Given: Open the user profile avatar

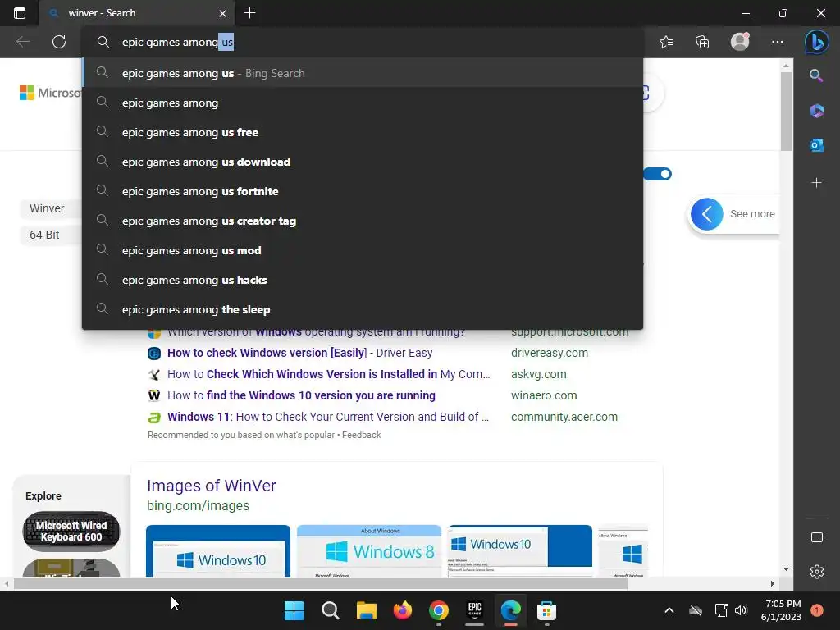Looking at the screenshot, I should point(740,41).
